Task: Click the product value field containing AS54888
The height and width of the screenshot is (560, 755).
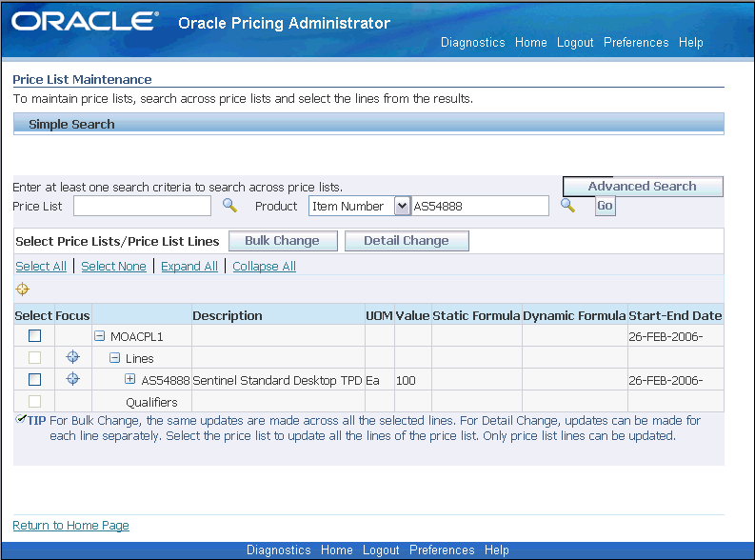Action: (480, 206)
